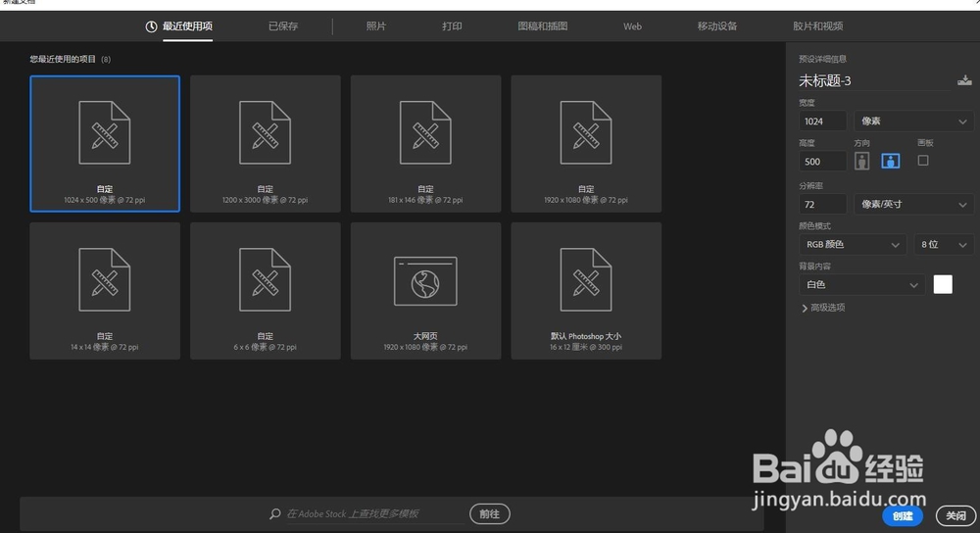Click the 前往 button
The height and width of the screenshot is (533, 980).
[489, 513]
